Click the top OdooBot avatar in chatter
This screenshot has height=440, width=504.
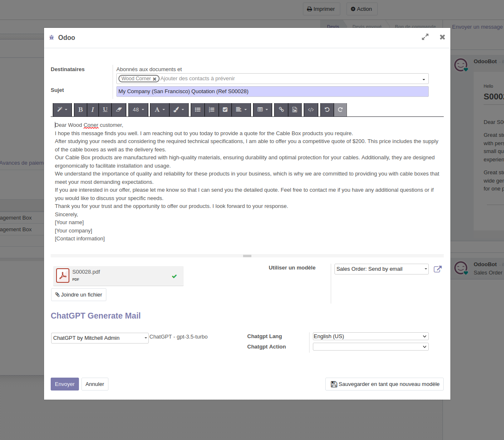coord(461,65)
